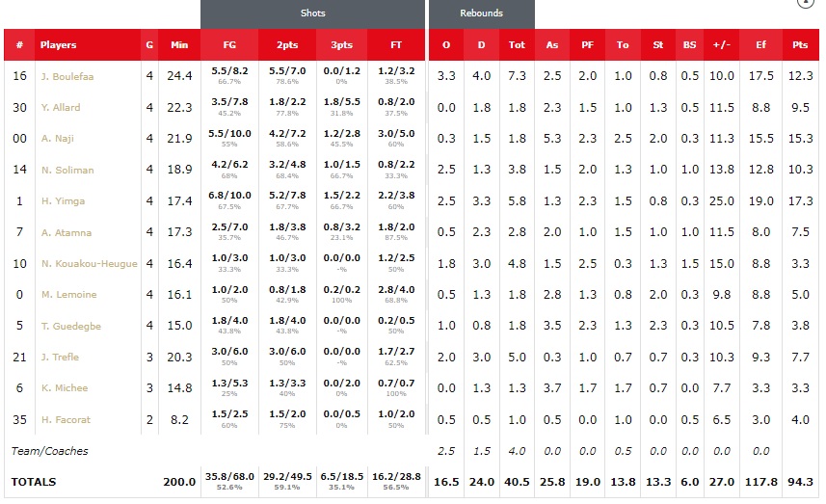Click the TOTALS row label
The height and width of the screenshot is (504, 826).
click(34, 482)
